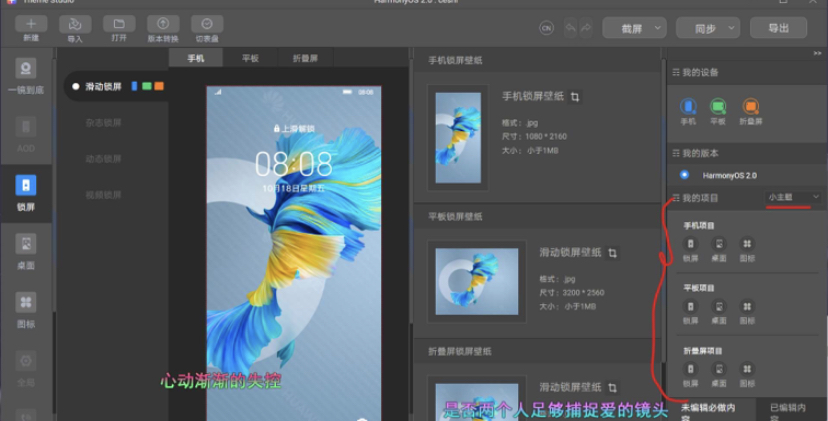Click the 导出 export button

778,28
